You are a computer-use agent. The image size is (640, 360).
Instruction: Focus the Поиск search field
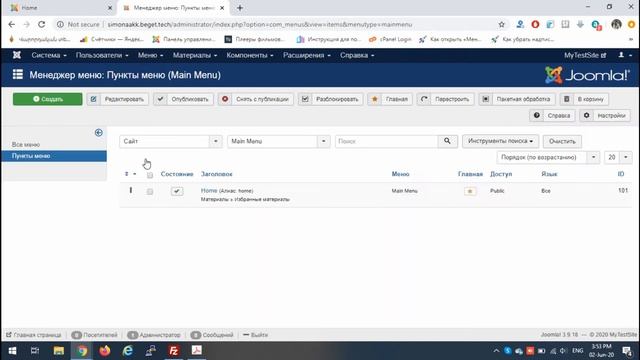(x=386, y=141)
